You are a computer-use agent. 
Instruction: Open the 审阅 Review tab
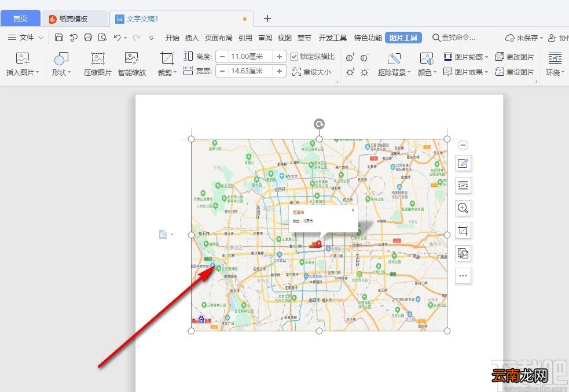(x=265, y=38)
